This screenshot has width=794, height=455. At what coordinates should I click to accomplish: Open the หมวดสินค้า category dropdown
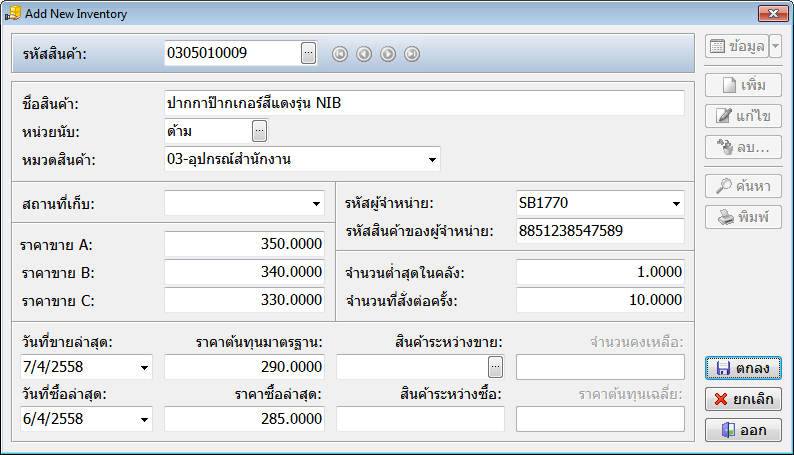coord(432,159)
